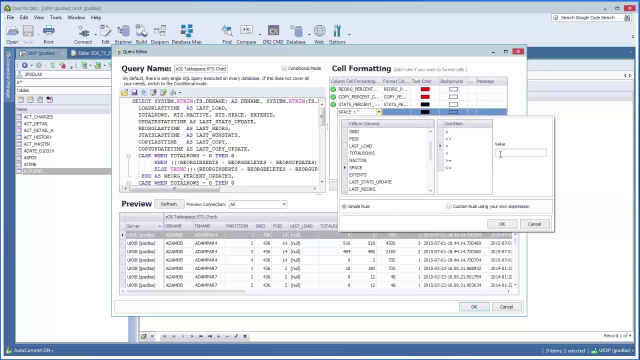Click the Search Google Code Search box

(x=587, y=18)
